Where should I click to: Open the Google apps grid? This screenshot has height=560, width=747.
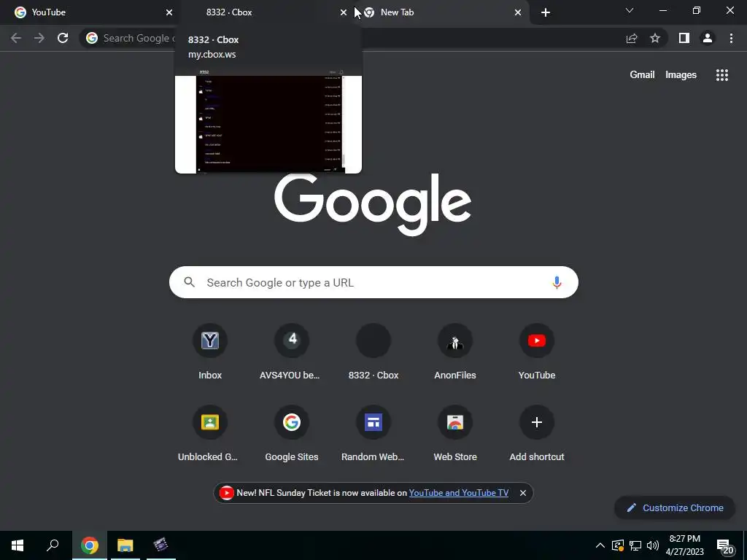(721, 75)
